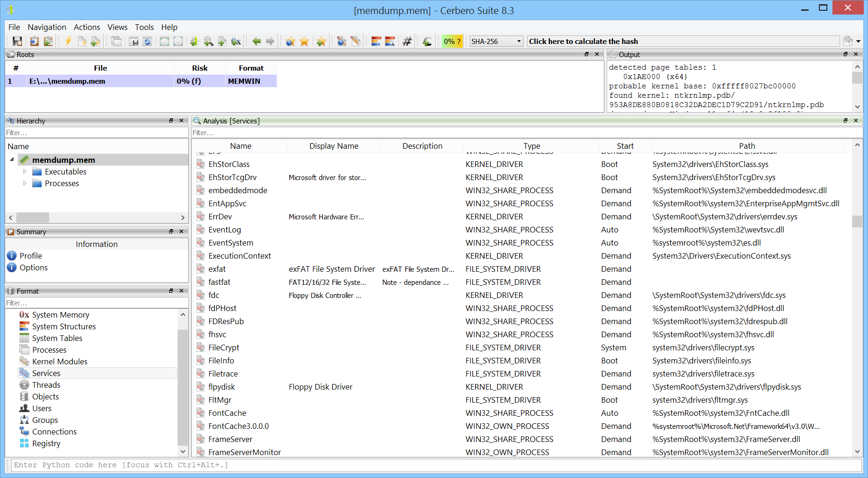
Task: Click the stacked windows toolbar icon
Action: coord(116,41)
